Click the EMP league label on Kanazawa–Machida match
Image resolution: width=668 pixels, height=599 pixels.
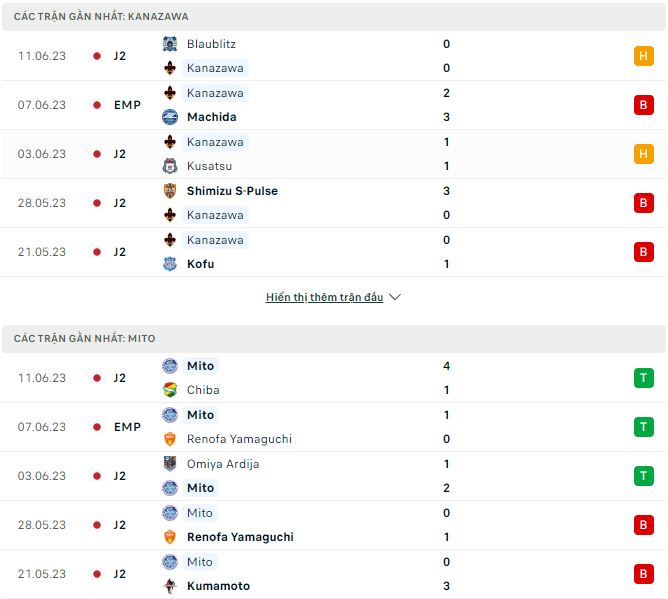point(127,105)
